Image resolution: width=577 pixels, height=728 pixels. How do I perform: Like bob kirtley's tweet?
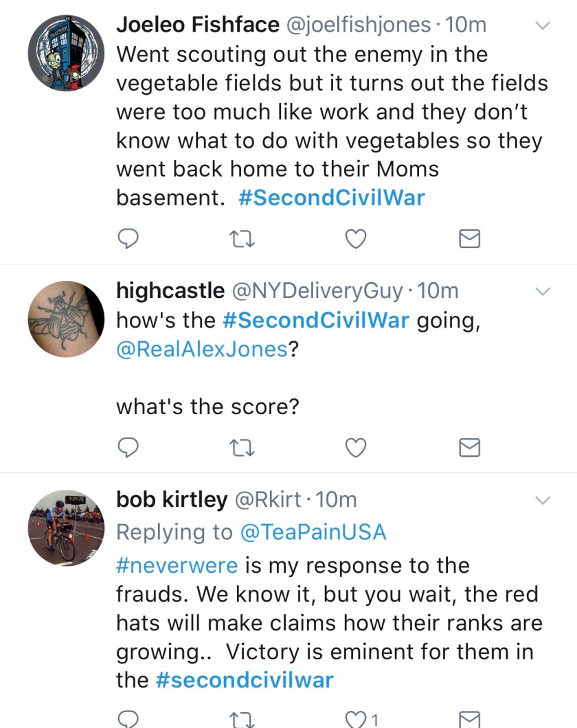(356, 718)
